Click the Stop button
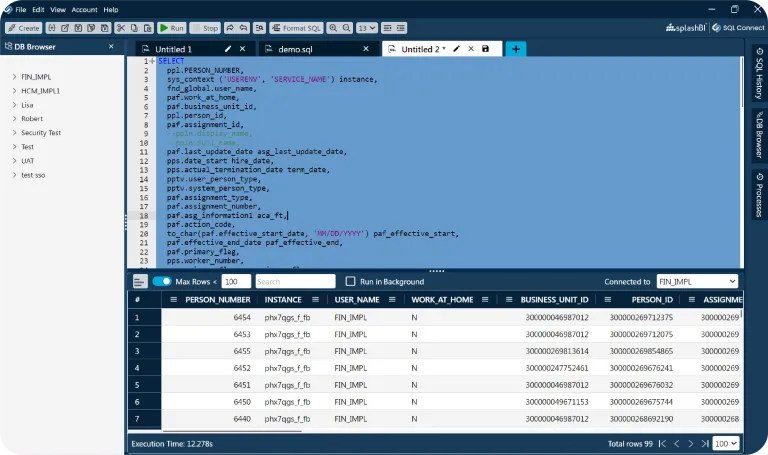Image resolution: width=768 pixels, height=455 pixels. [205, 28]
